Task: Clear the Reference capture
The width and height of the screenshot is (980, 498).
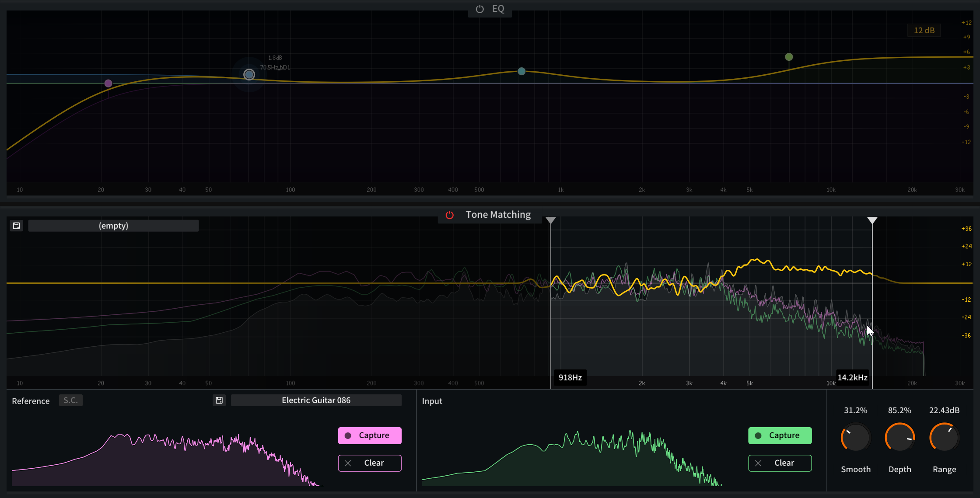Action: click(370, 463)
